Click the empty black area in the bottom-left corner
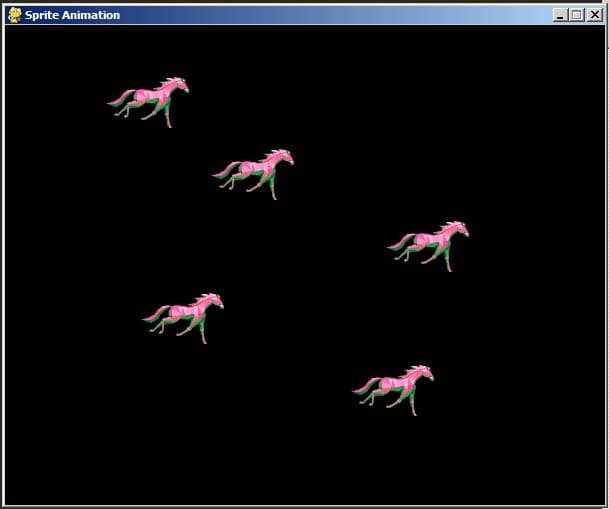The height and width of the screenshot is (509, 609). pos(50,470)
